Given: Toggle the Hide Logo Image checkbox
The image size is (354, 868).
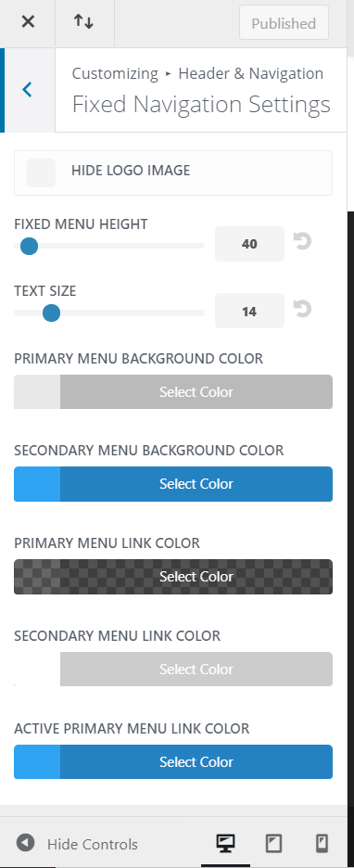Looking at the screenshot, I should (41, 172).
